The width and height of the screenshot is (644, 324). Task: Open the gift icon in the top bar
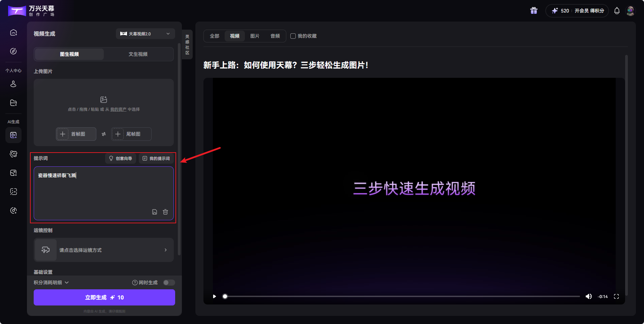pos(534,10)
